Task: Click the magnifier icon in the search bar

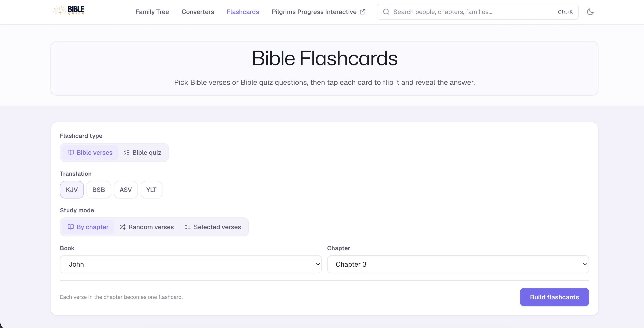Action: (x=386, y=12)
